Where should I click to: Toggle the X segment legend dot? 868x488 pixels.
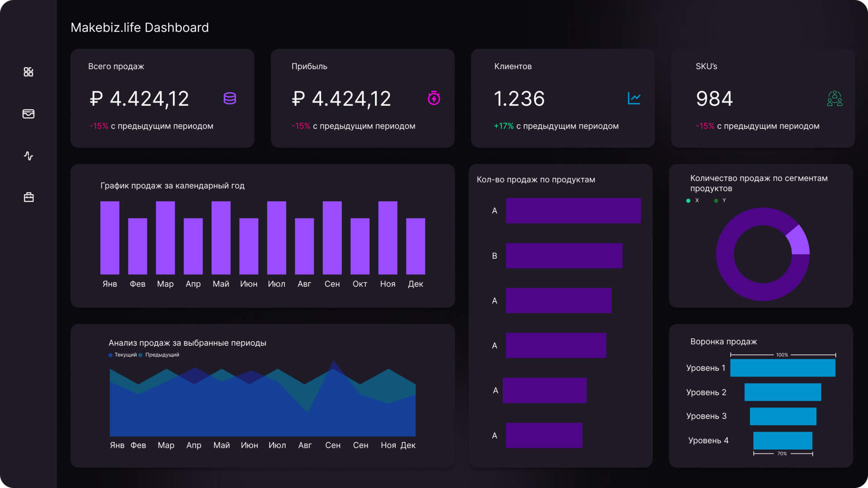(x=689, y=201)
